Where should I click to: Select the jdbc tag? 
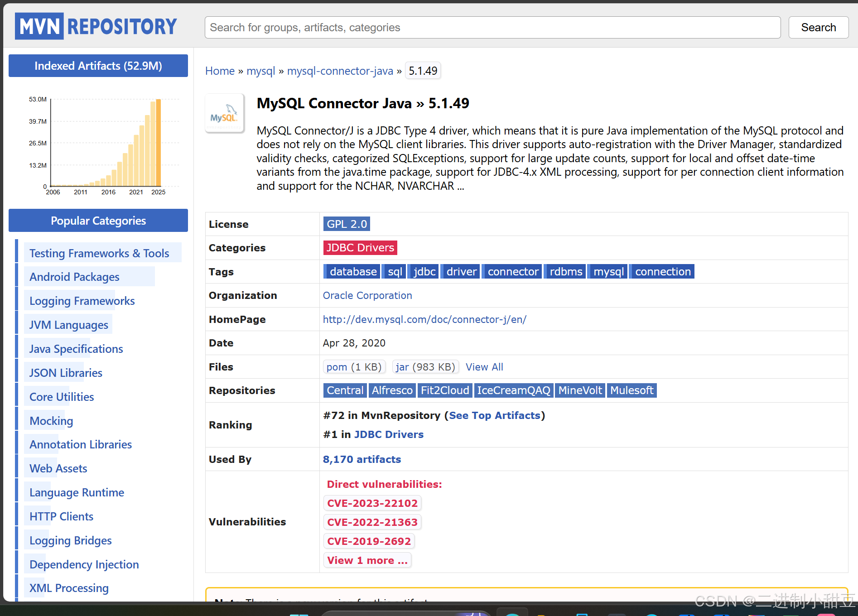coord(424,272)
